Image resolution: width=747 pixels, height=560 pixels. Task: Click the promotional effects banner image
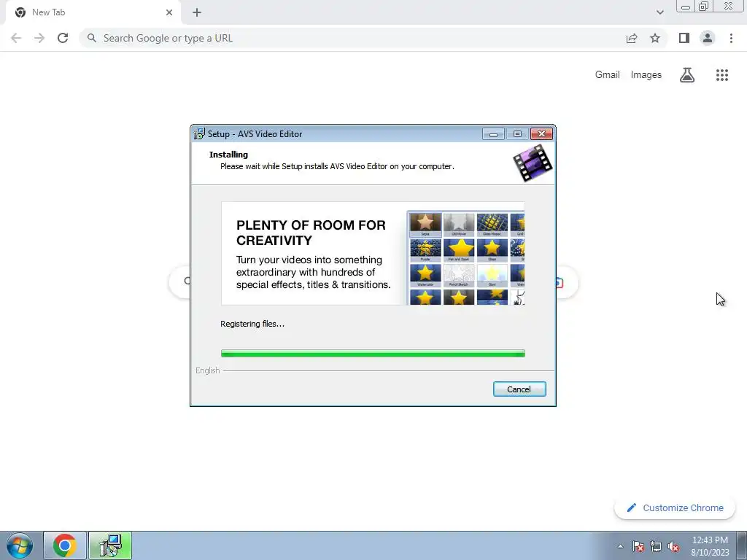373,253
